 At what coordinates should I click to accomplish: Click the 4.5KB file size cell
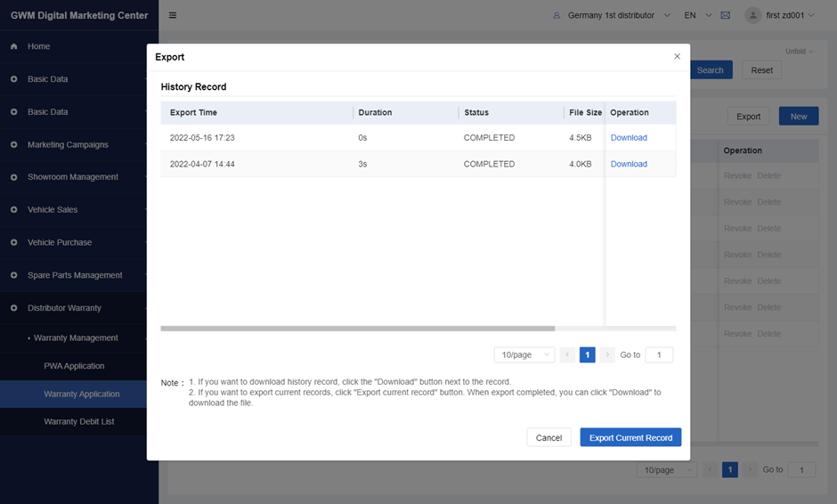[581, 138]
